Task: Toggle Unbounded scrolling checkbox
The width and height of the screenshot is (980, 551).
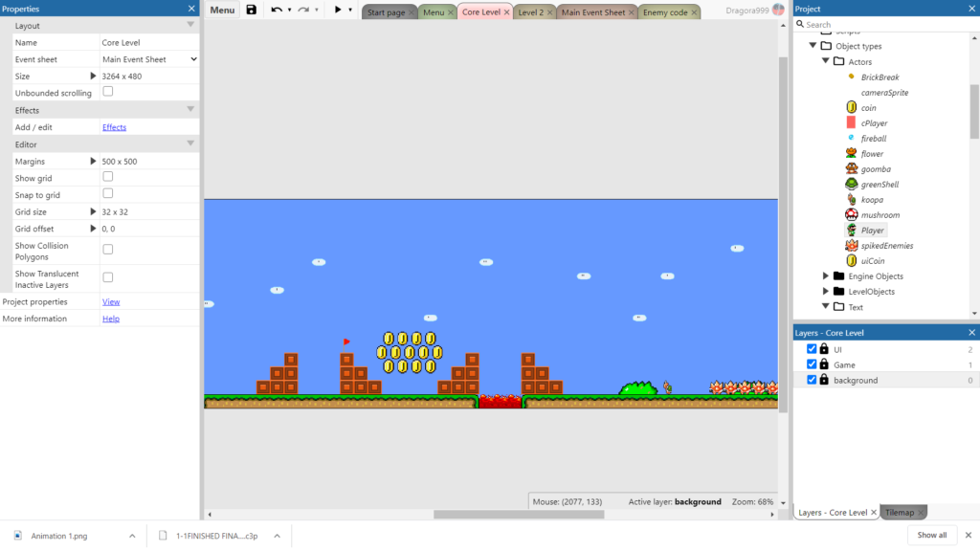Action: point(108,92)
